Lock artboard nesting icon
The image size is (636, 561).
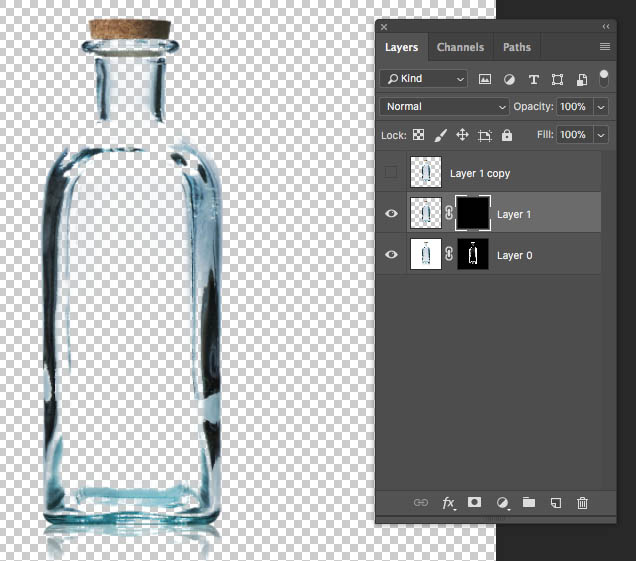(x=485, y=135)
